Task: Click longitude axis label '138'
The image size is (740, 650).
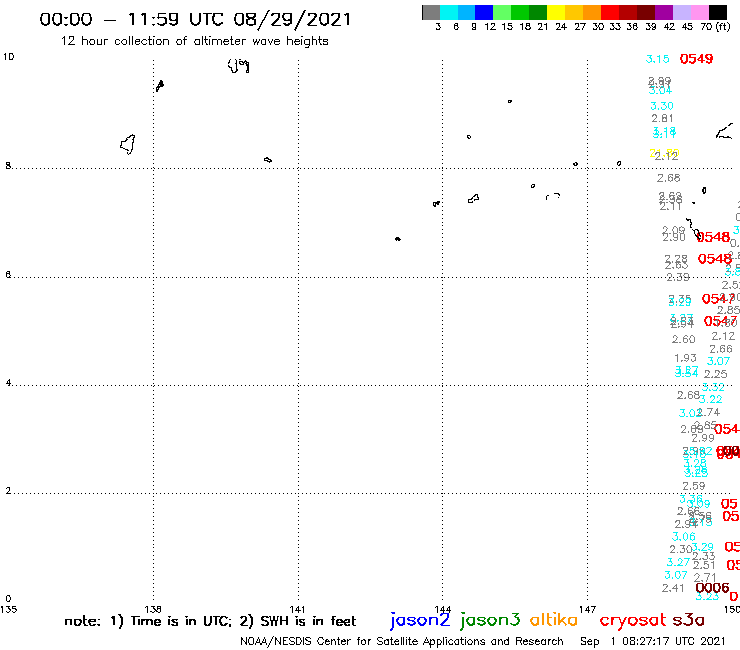Action: 153,609
